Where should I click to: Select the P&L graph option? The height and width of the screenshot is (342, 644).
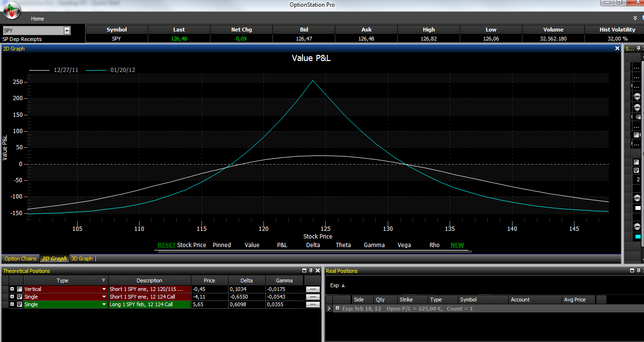282,245
